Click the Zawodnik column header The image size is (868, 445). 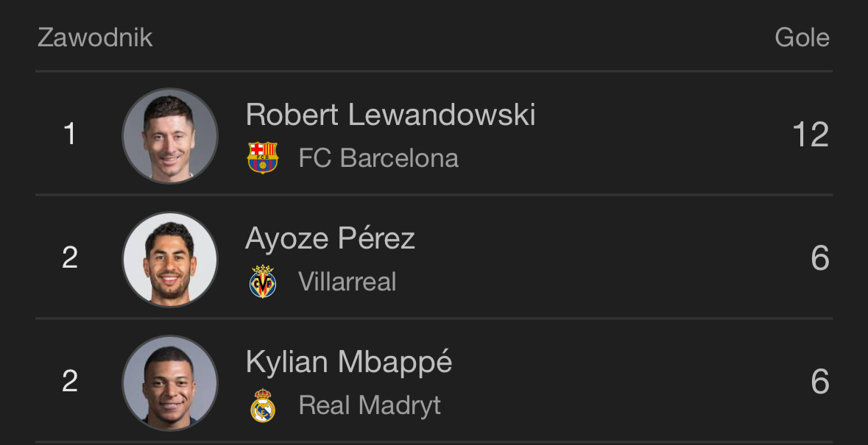95,38
